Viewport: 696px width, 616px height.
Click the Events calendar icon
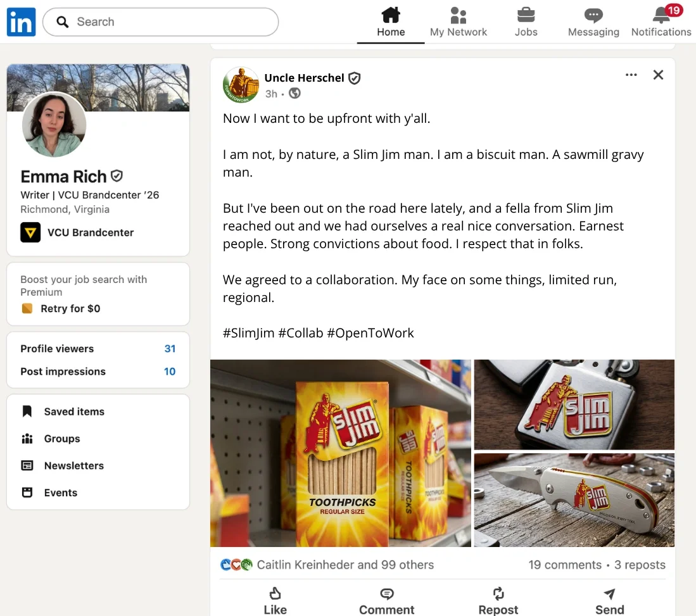click(27, 493)
